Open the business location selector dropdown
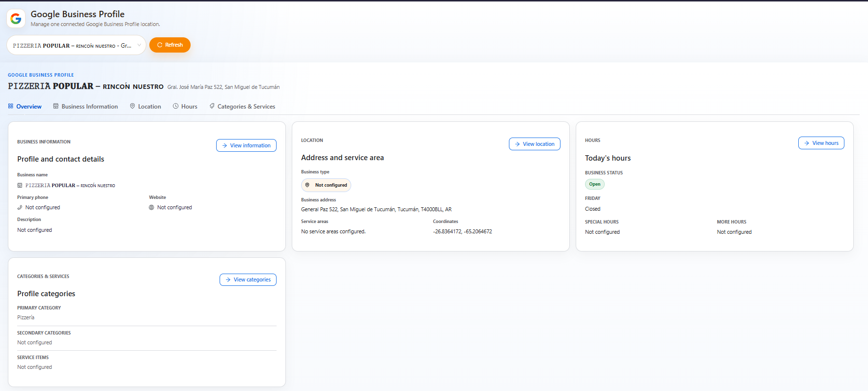Image resolution: width=868 pixels, height=391 pixels. pyautogui.click(x=76, y=45)
